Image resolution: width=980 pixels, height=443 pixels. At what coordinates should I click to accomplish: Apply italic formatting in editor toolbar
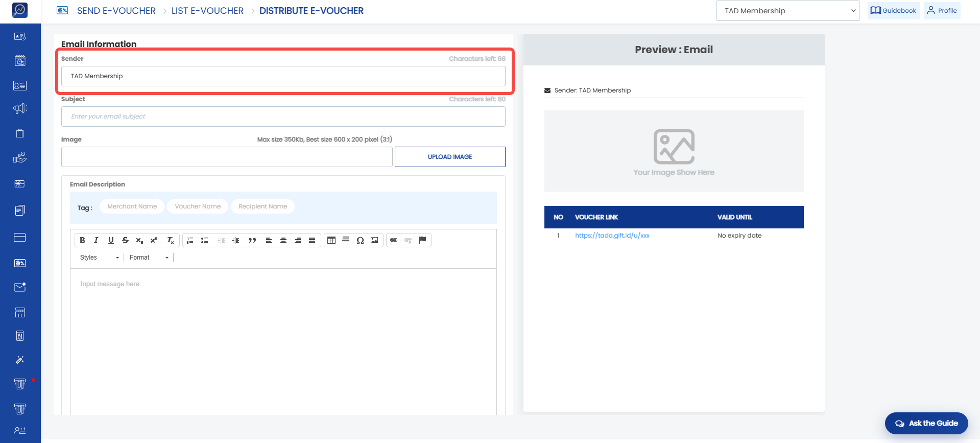[96, 240]
